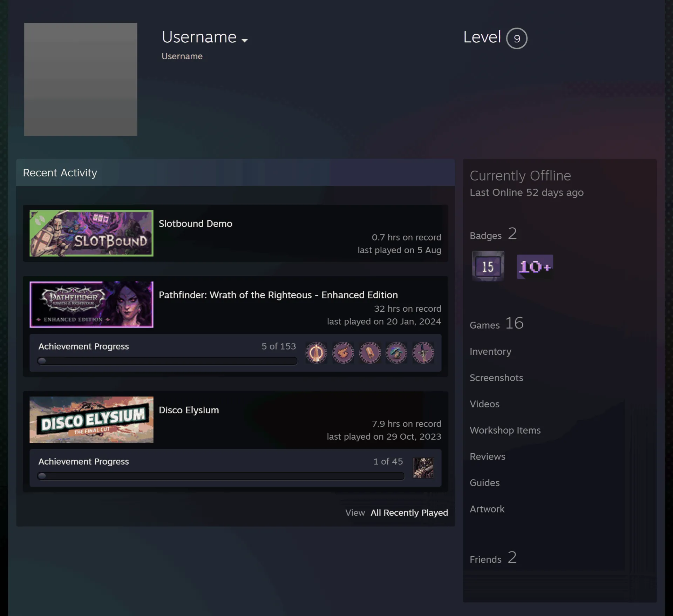
Task: Click the "5 of 153" achievement count
Action: pos(279,346)
